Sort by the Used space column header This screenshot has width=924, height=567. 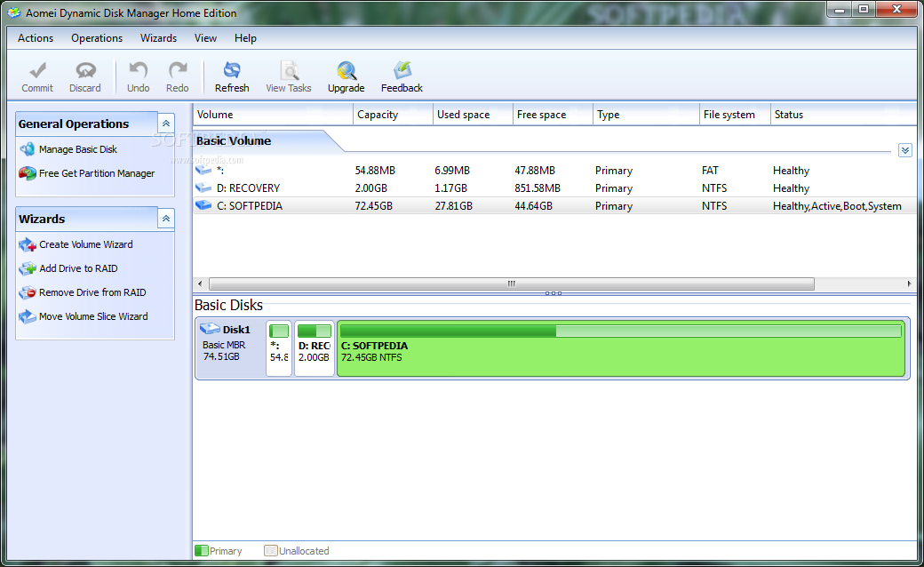click(x=474, y=115)
